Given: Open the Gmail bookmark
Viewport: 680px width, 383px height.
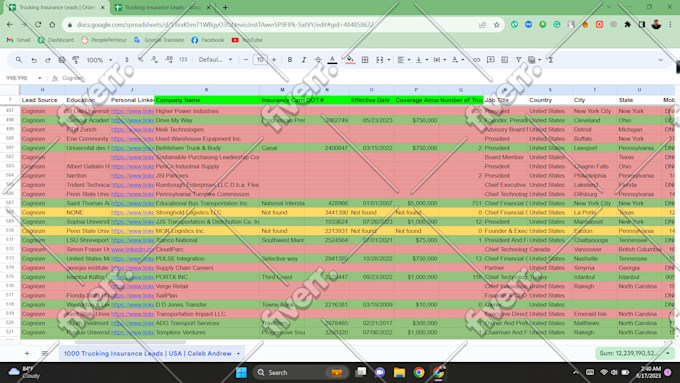Looking at the screenshot, I should (x=18, y=40).
